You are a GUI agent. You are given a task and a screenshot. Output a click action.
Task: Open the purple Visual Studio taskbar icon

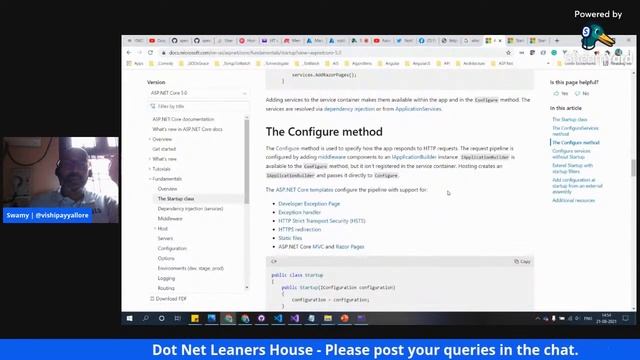pyautogui.click(x=295, y=318)
